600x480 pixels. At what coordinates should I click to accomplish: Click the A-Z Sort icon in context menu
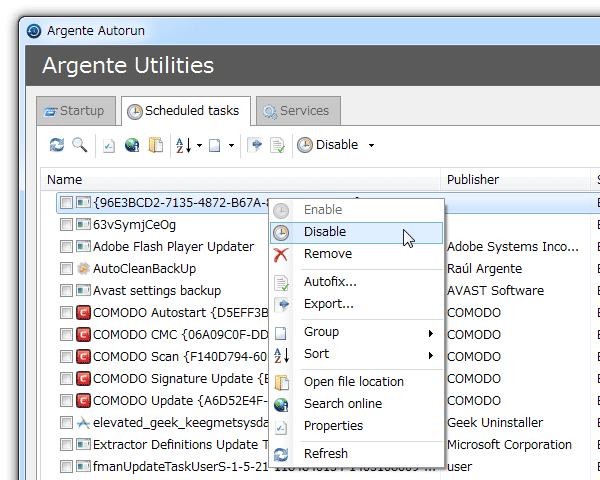pos(282,355)
